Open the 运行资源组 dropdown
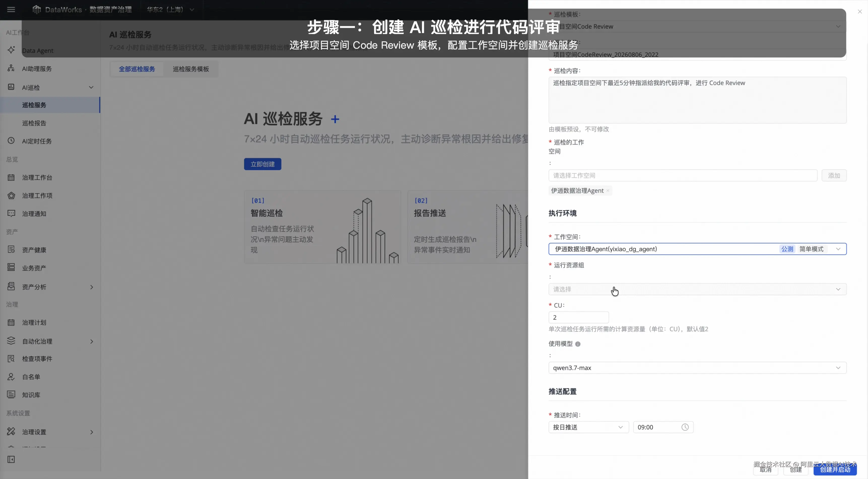Image resolution: width=868 pixels, height=479 pixels. click(697, 289)
